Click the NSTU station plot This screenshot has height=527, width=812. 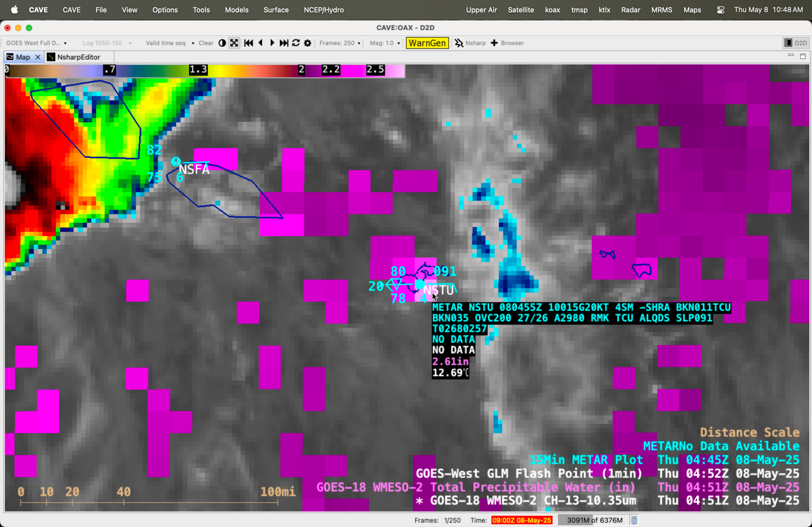point(420,284)
